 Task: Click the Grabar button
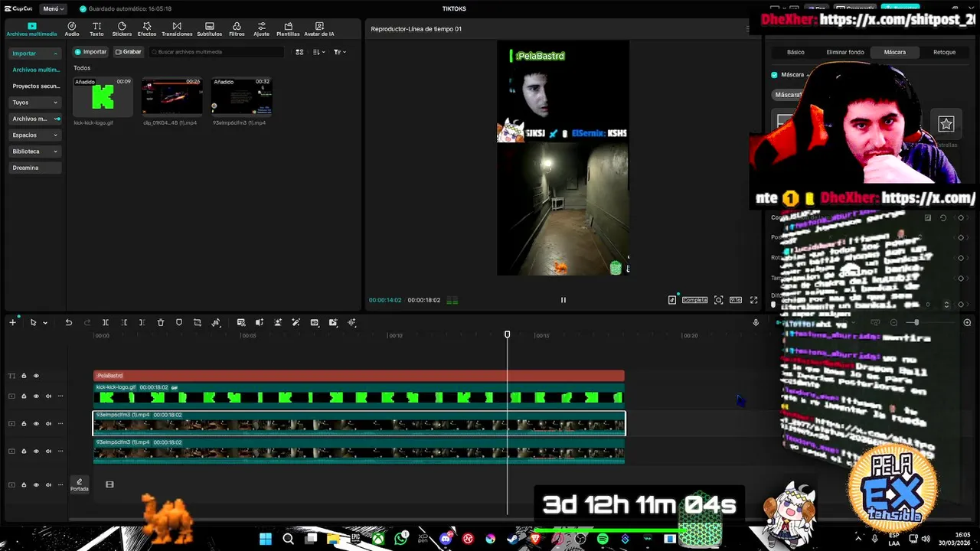pyautogui.click(x=129, y=52)
